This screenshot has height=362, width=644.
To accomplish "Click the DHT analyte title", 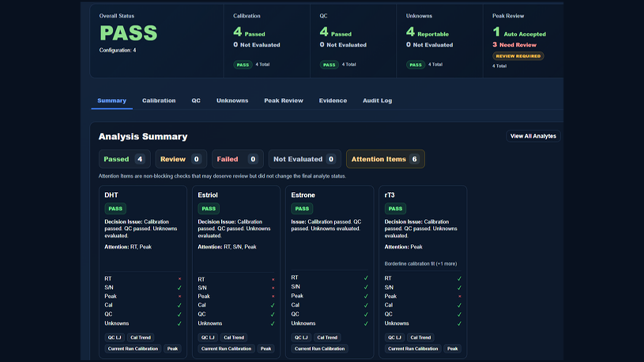I will coord(111,195).
